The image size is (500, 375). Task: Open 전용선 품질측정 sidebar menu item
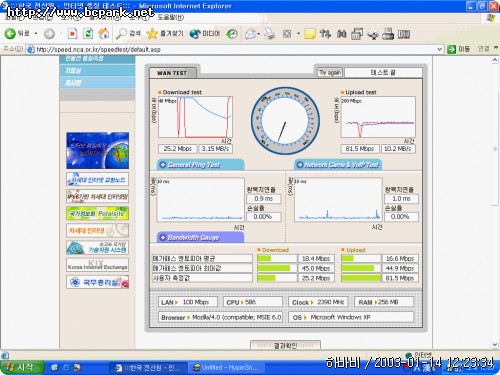[x=97, y=59]
